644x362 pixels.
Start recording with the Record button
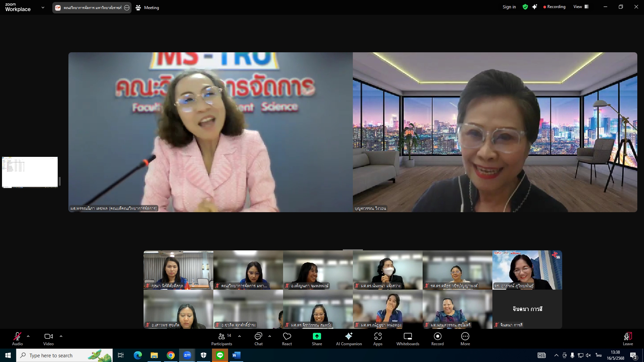click(x=437, y=339)
